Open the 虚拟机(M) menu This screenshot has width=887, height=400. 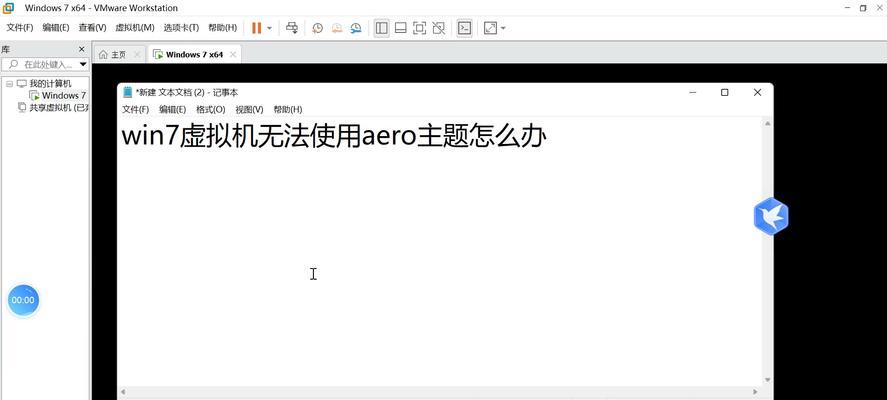[x=135, y=28]
